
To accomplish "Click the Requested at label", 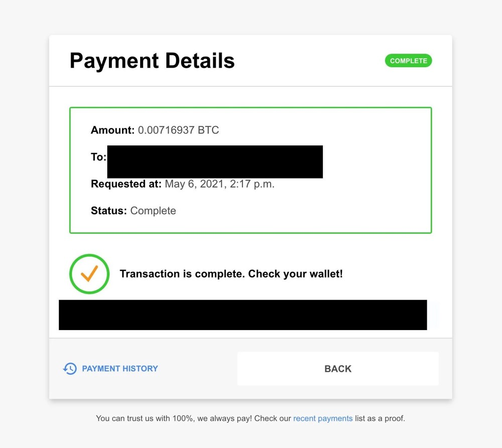I will click(126, 184).
